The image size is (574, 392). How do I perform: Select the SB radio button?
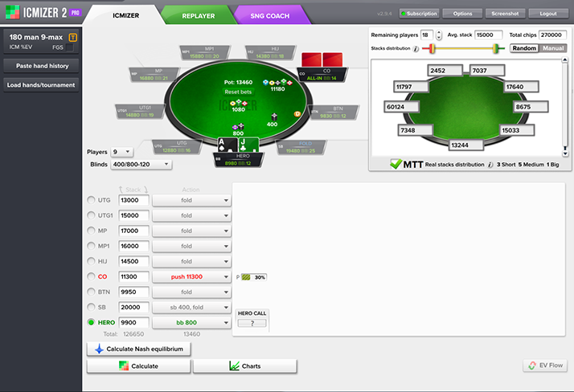click(91, 307)
